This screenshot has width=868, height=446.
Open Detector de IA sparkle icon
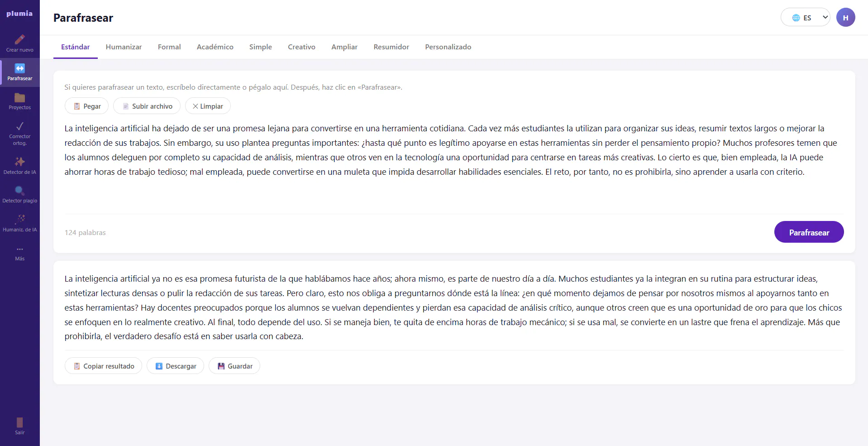click(19, 162)
